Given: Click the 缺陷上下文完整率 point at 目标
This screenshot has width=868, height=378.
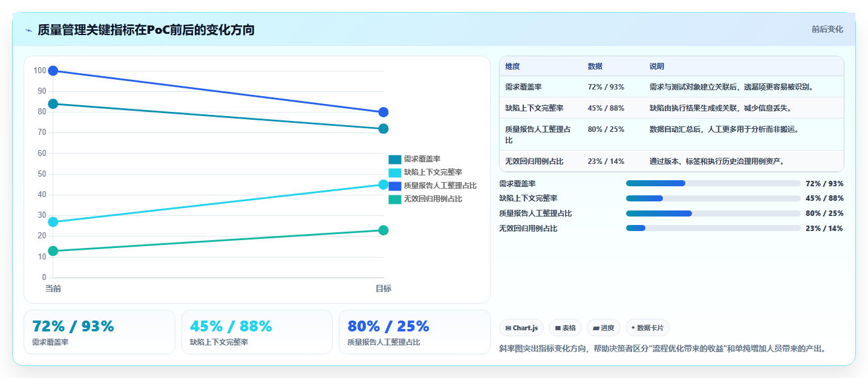Looking at the screenshot, I should pyautogui.click(x=383, y=184).
